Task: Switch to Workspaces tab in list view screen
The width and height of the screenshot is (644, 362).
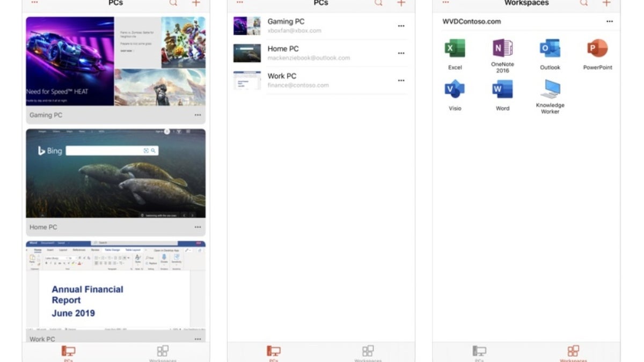Action: [x=368, y=353]
